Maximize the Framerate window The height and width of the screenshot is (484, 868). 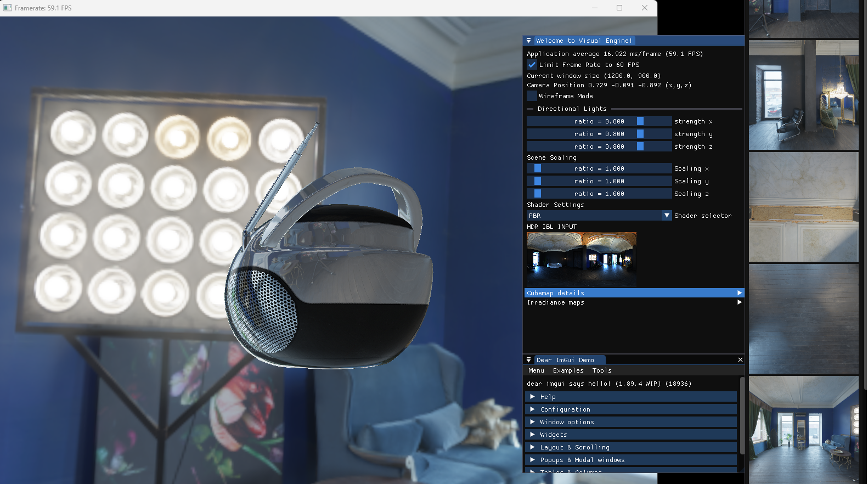coord(619,8)
